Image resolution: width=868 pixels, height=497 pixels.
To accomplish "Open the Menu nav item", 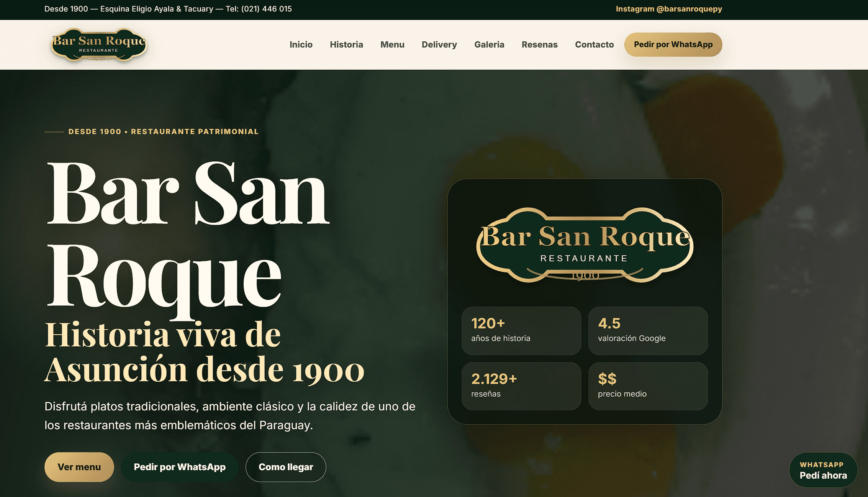I will tap(392, 44).
